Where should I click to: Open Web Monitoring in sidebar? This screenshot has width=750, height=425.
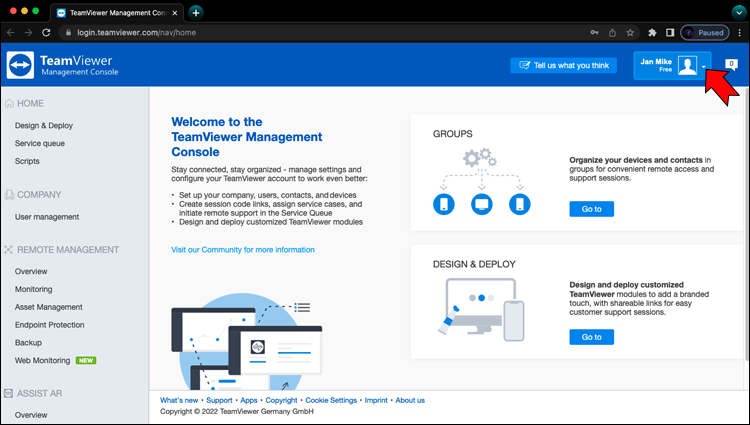pos(43,360)
